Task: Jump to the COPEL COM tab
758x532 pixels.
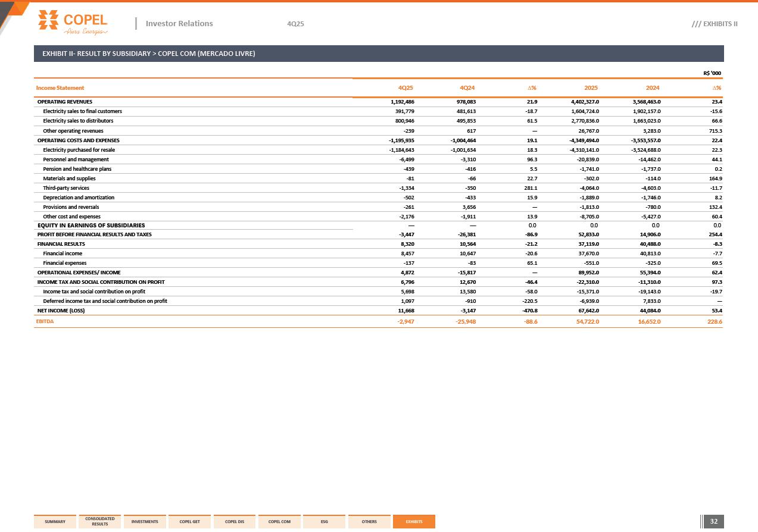Action: [x=279, y=522]
